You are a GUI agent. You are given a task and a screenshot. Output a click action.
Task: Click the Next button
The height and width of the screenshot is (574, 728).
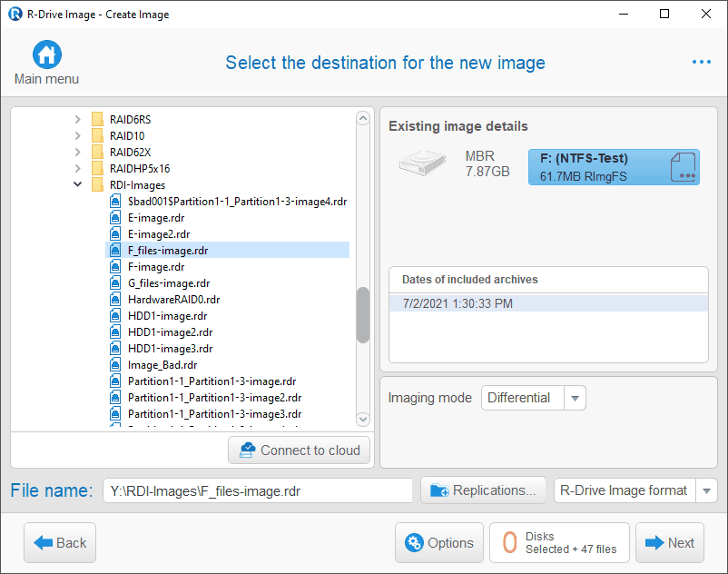[x=670, y=542]
